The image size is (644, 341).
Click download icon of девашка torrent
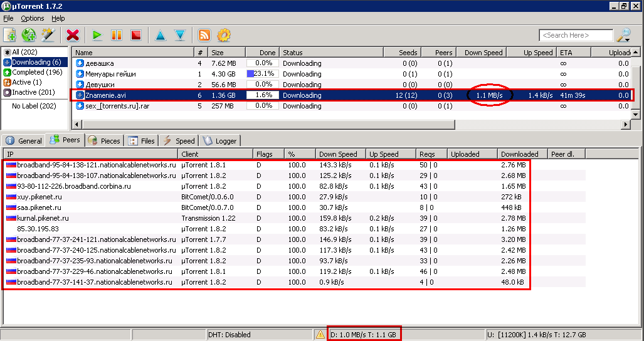click(80, 63)
